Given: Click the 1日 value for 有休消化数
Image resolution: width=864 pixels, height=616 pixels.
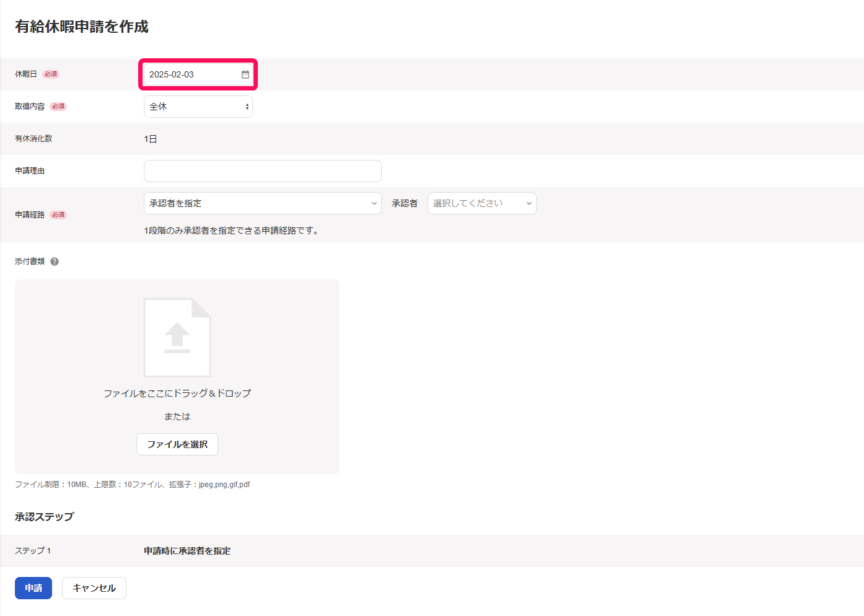Looking at the screenshot, I should coord(151,139).
